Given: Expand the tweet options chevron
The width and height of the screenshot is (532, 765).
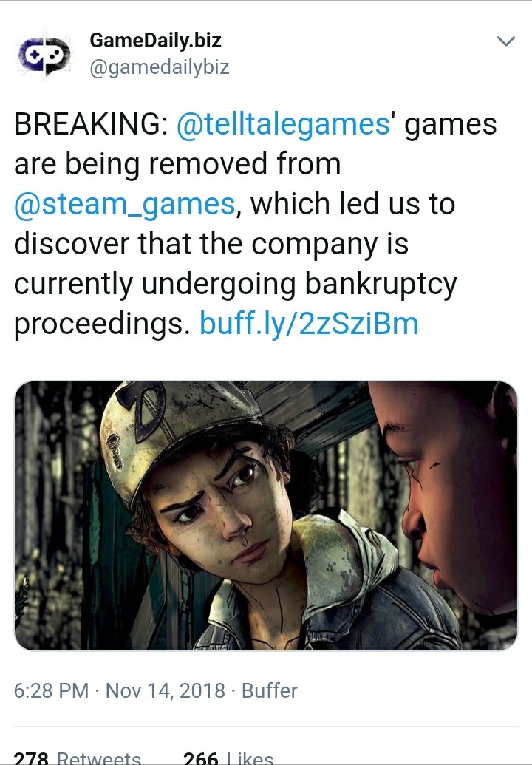Looking at the screenshot, I should point(505,41).
